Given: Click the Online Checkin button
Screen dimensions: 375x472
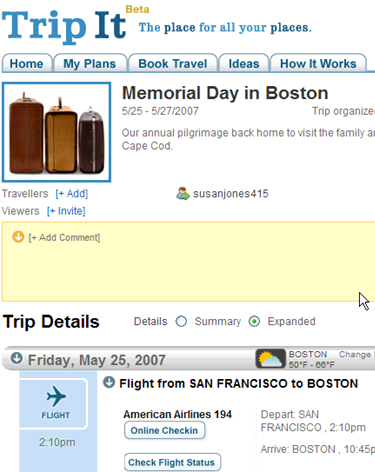Looking at the screenshot, I should (x=164, y=430).
